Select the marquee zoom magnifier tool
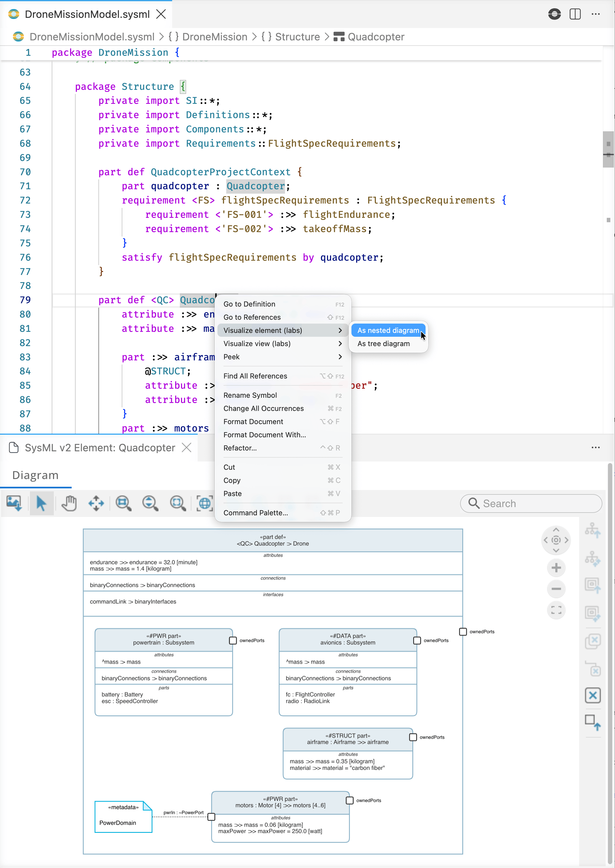Image resolution: width=615 pixels, height=868 pixels. click(124, 503)
